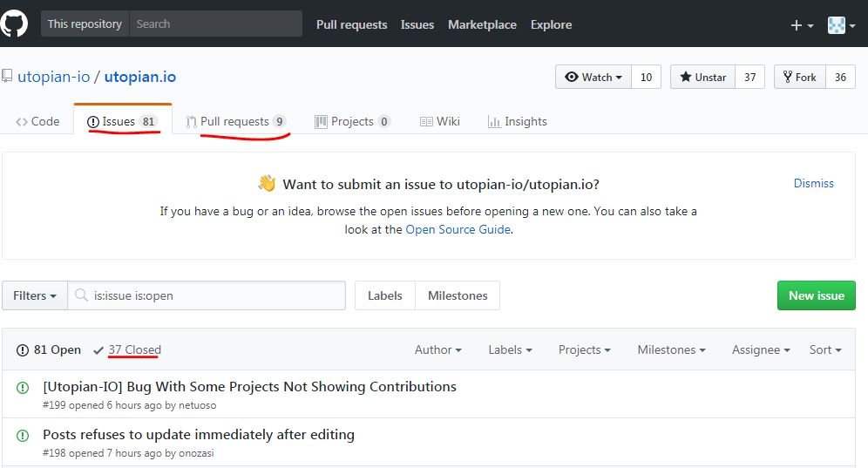The width and height of the screenshot is (868, 468).
Task: View stargazers count 37
Action: pyautogui.click(x=750, y=77)
